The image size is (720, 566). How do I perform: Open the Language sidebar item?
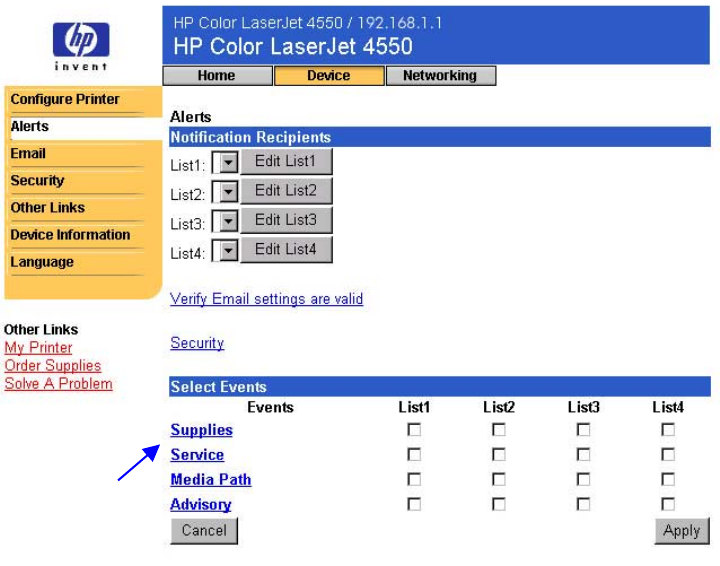tap(42, 262)
